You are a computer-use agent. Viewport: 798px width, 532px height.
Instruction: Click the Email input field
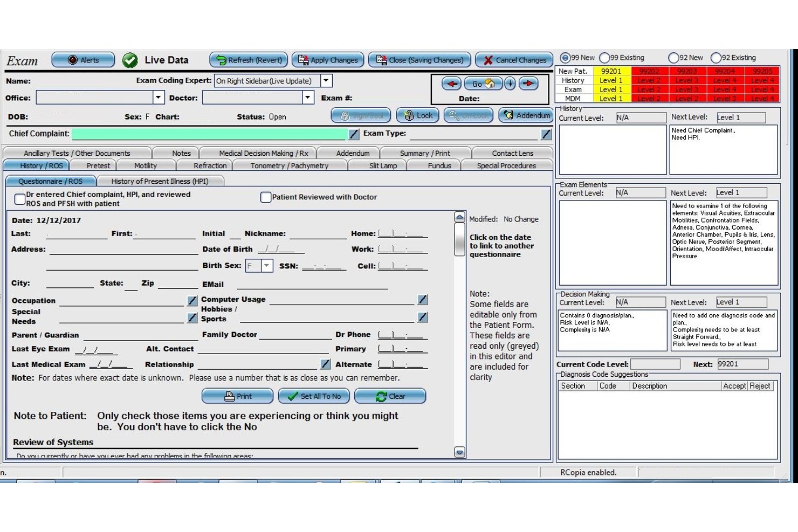tap(312, 284)
